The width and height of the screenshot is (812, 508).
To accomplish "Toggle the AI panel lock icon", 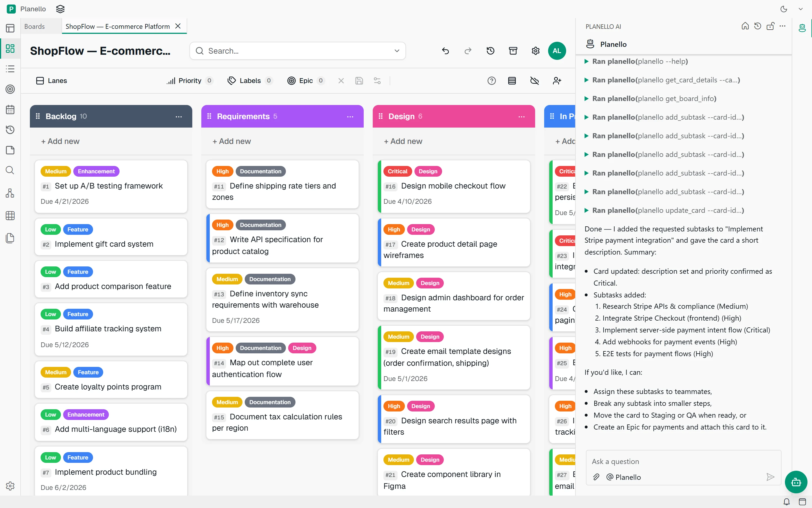I will (x=770, y=26).
